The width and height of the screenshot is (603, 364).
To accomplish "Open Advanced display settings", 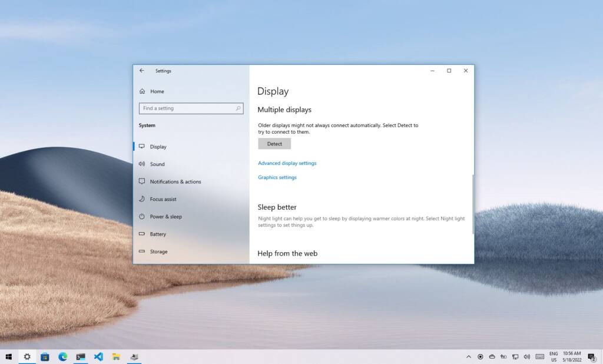I will (x=287, y=163).
